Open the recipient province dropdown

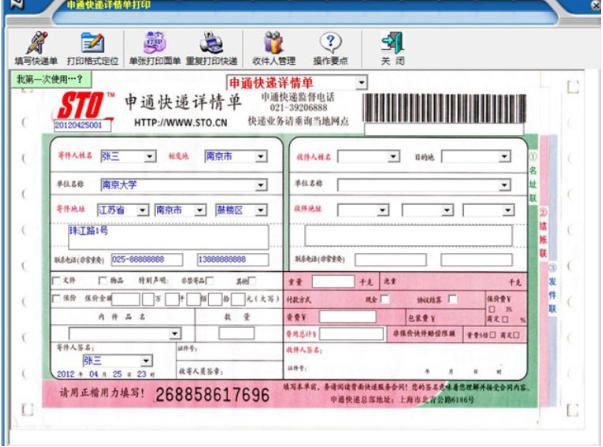(x=382, y=210)
